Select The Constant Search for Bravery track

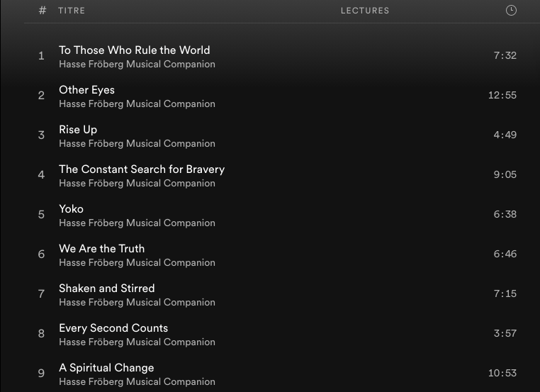142,169
